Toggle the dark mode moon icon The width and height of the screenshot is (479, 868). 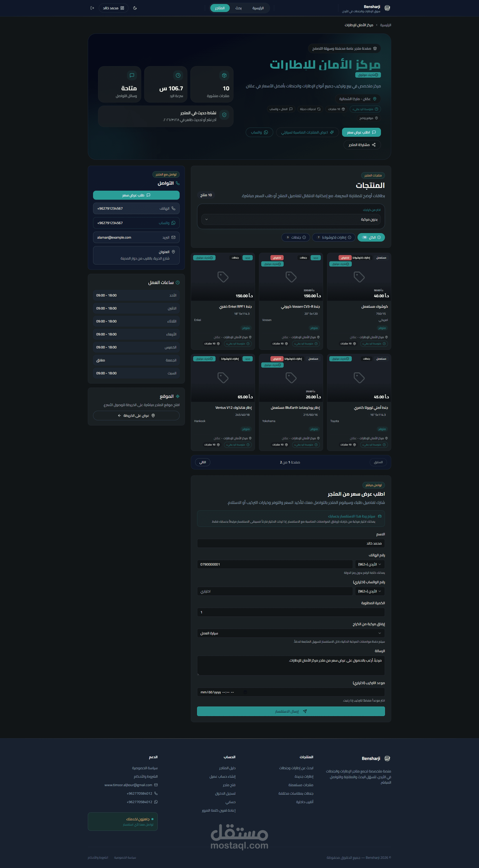[x=135, y=8]
